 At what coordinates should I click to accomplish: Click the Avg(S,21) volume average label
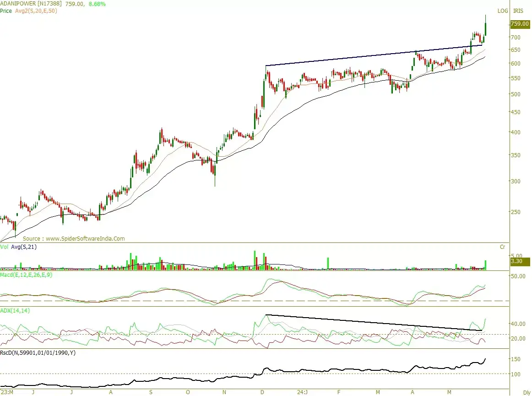click(24, 247)
